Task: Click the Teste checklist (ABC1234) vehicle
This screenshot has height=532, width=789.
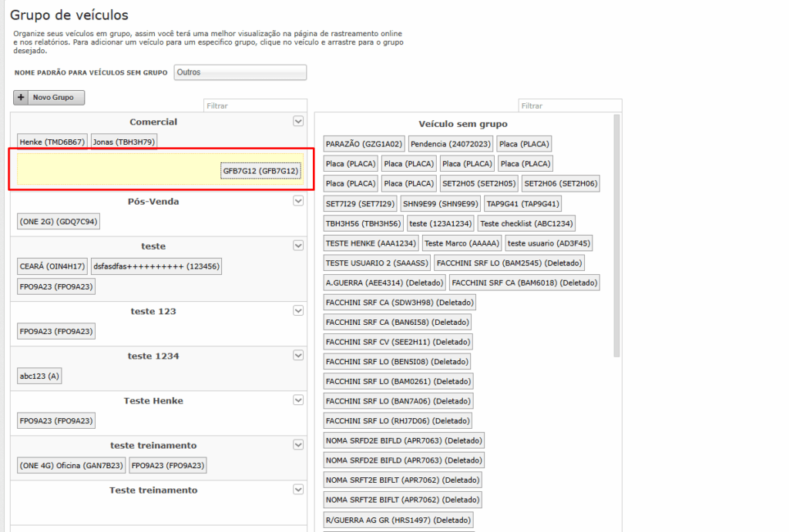Action: 526,223
